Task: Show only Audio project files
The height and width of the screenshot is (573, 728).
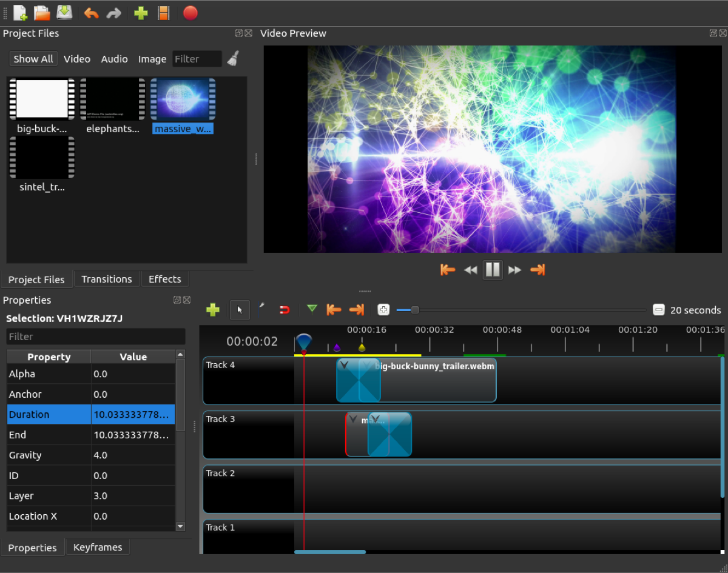Action: click(114, 59)
